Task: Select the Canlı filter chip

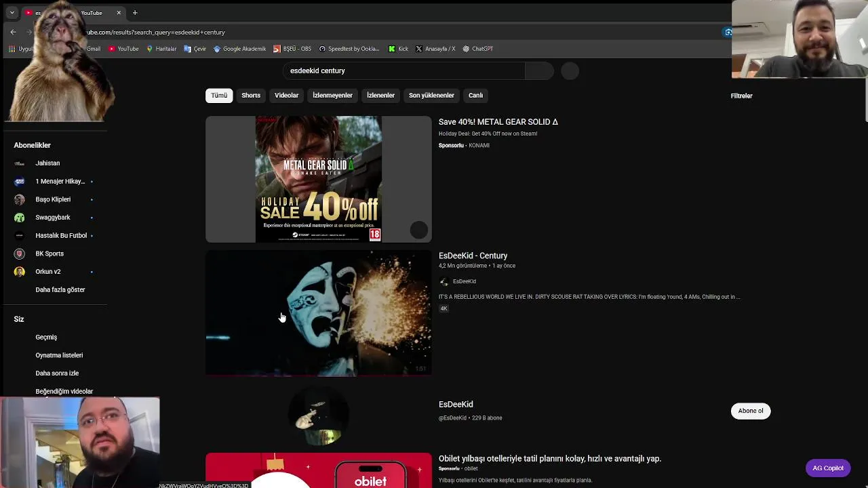Action: point(475,96)
